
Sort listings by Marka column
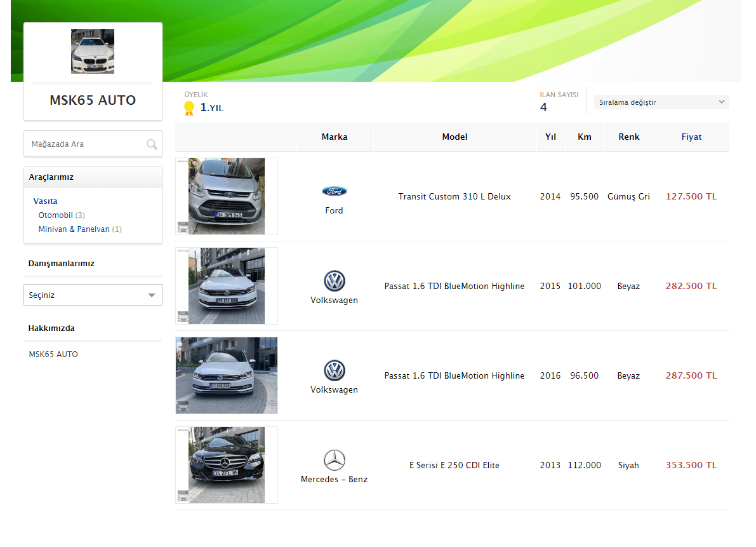(334, 137)
